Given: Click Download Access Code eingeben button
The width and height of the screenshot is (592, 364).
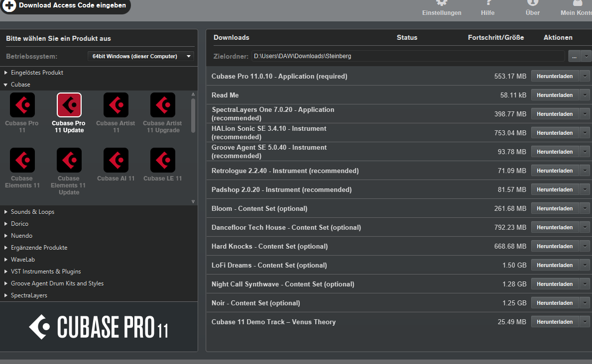Looking at the screenshot, I should pos(65,6).
